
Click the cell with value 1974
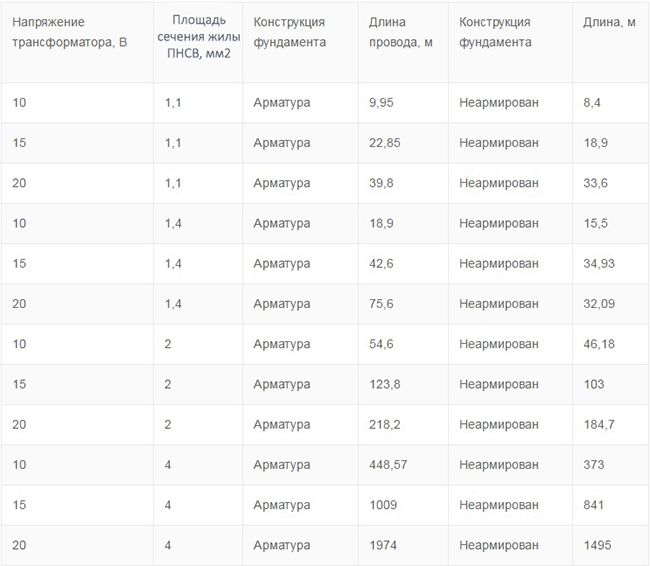[383, 545]
